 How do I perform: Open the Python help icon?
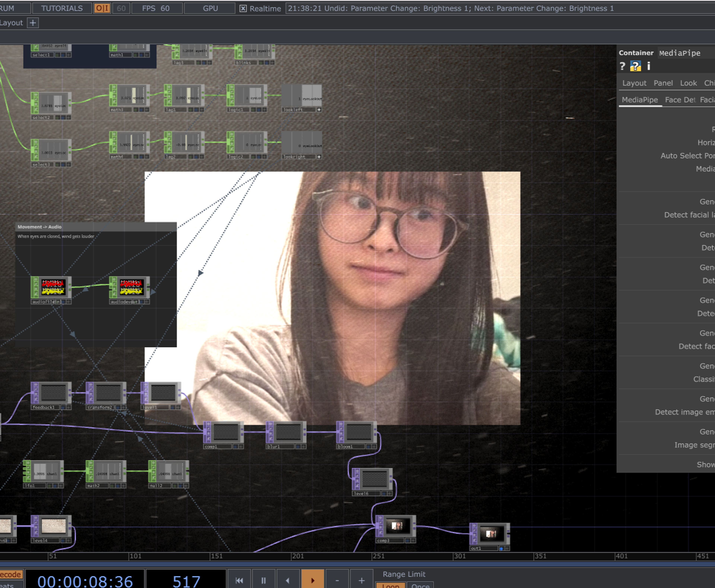click(x=635, y=66)
